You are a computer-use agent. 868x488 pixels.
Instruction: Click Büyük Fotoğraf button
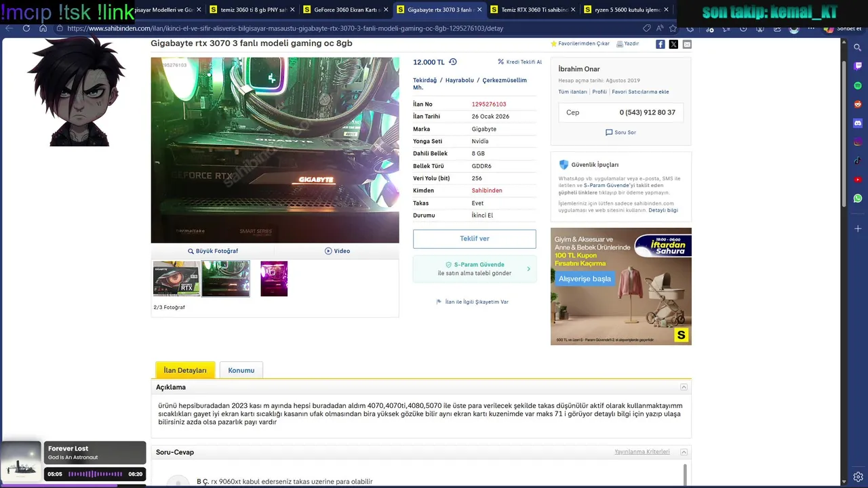pyautogui.click(x=213, y=251)
